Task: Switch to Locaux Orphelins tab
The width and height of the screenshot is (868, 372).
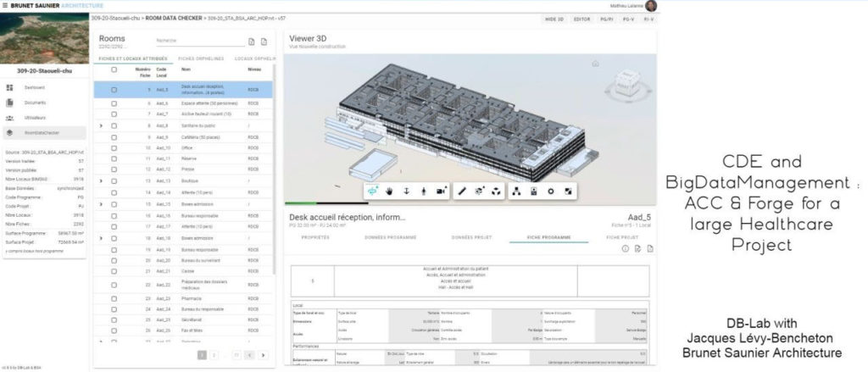Action: coord(255,58)
